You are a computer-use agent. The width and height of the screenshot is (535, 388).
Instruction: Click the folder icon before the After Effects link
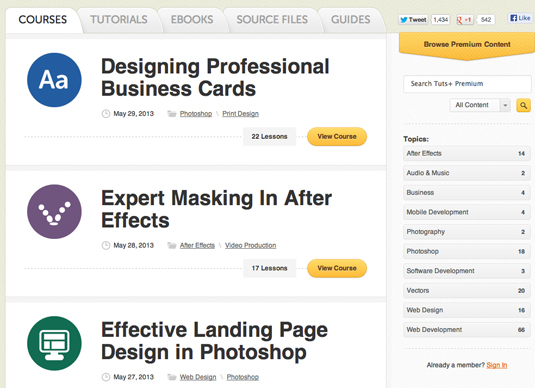pyautogui.click(x=172, y=245)
